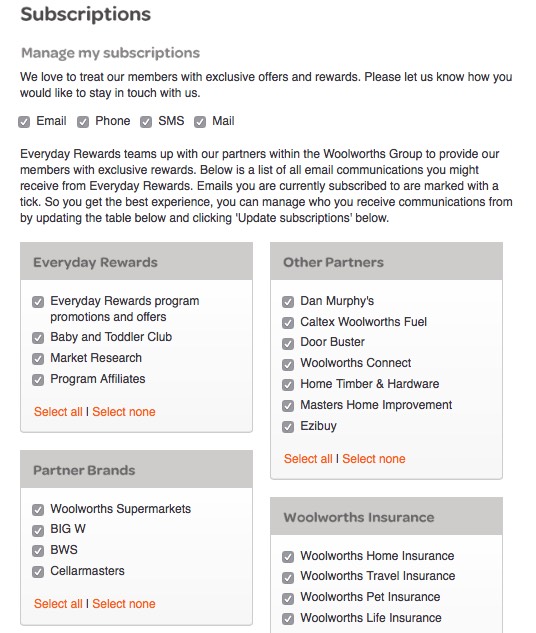Viewport: 536px width, 633px height.
Task: Click Select none under Other Partners
Action: click(374, 459)
